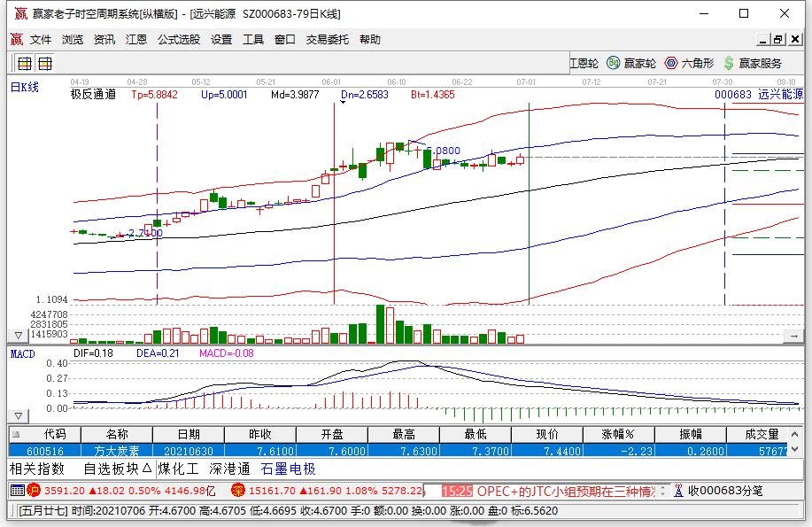Sort by the 涨幅% column header
812x527 pixels.
coord(619,434)
